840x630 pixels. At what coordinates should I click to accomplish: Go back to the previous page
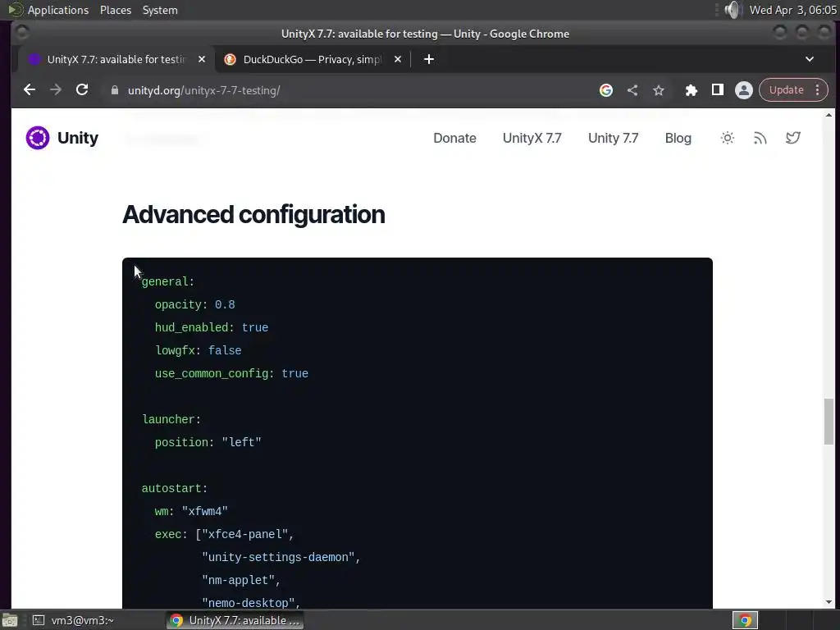[x=30, y=90]
